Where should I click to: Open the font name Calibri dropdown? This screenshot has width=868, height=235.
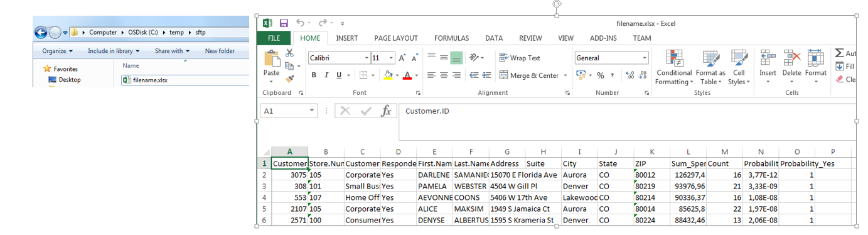(x=367, y=58)
